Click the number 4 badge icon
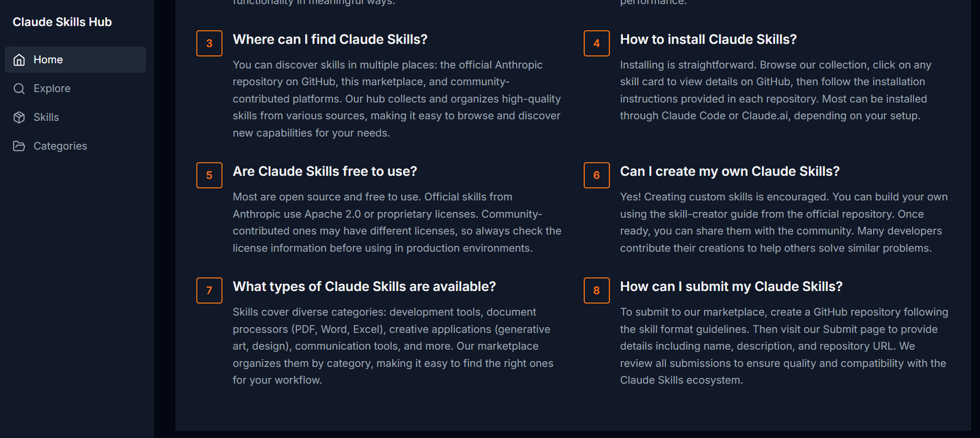 597,43
